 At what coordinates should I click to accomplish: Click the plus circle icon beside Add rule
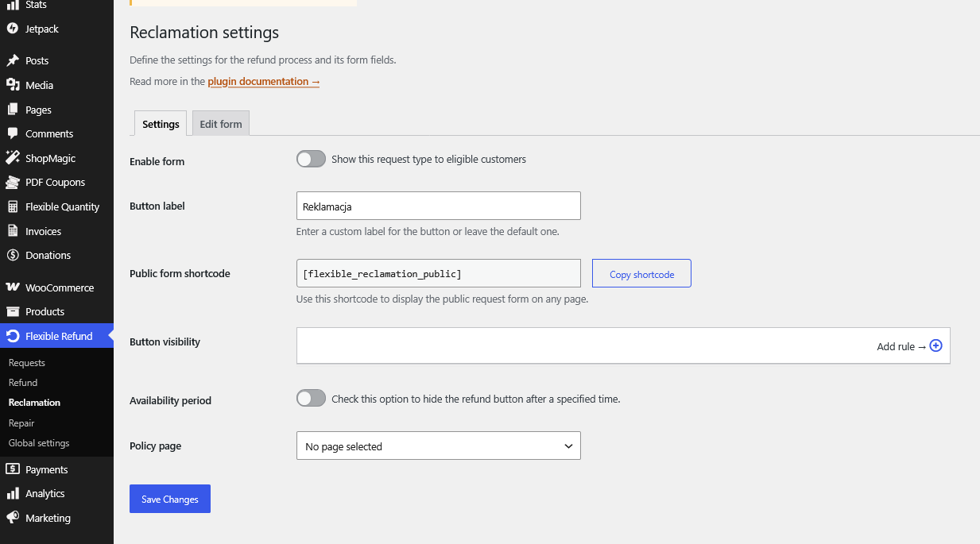[935, 345]
